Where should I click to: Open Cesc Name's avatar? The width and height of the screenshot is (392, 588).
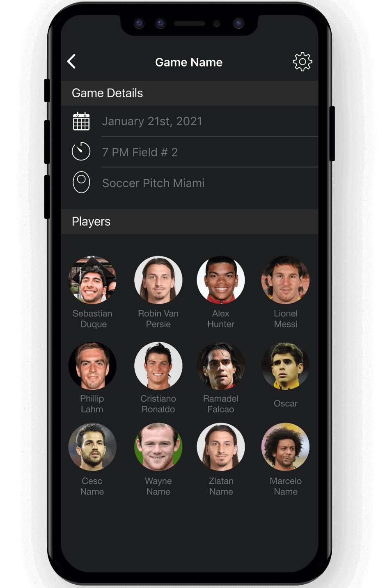(92, 447)
